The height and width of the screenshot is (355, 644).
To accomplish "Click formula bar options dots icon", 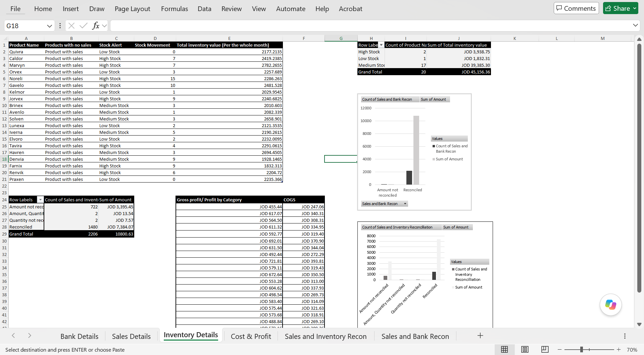I will tap(60, 26).
